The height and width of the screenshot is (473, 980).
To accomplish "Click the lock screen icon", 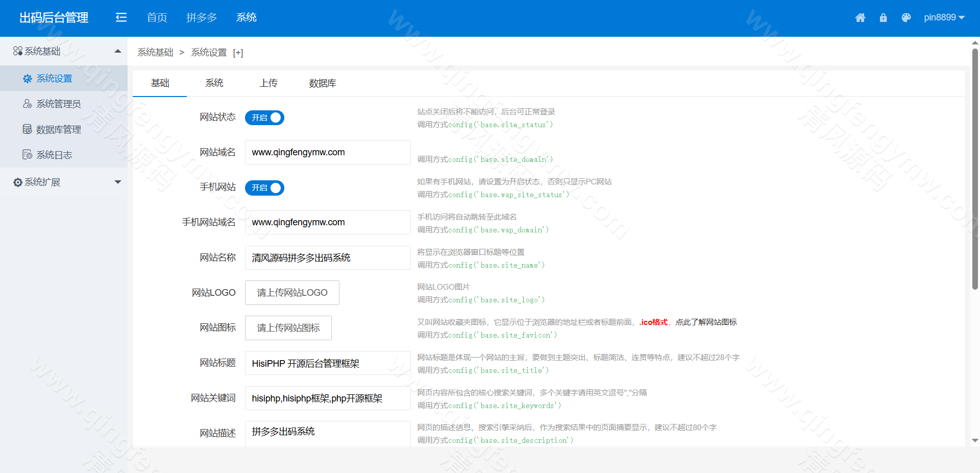I will pos(884,17).
